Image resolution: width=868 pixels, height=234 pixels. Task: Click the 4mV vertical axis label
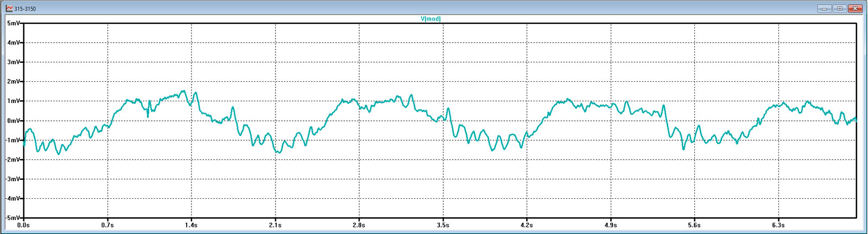pyautogui.click(x=14, y=43)
